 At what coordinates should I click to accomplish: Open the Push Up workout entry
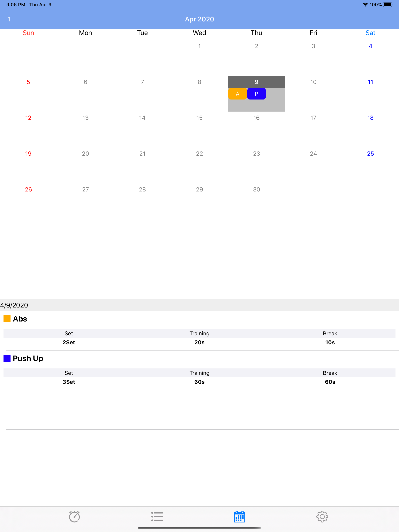point(28,358)
